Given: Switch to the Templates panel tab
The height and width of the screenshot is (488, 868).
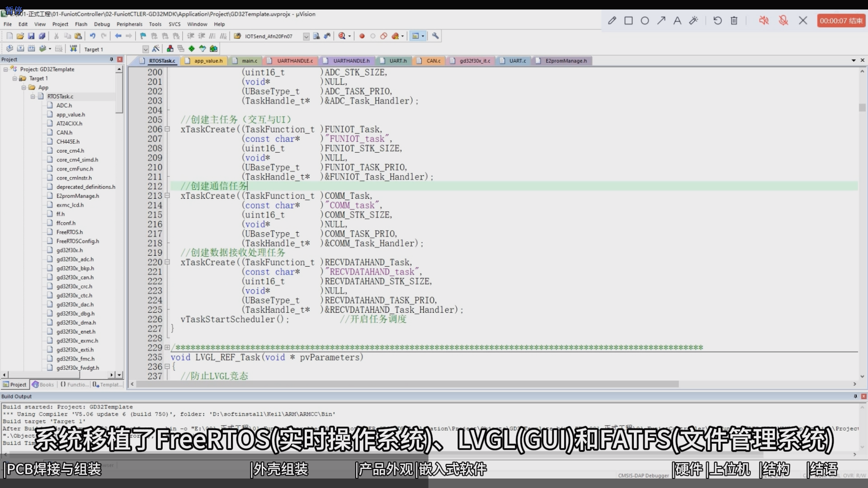Looking at the screenshot, I should [108, 385].
